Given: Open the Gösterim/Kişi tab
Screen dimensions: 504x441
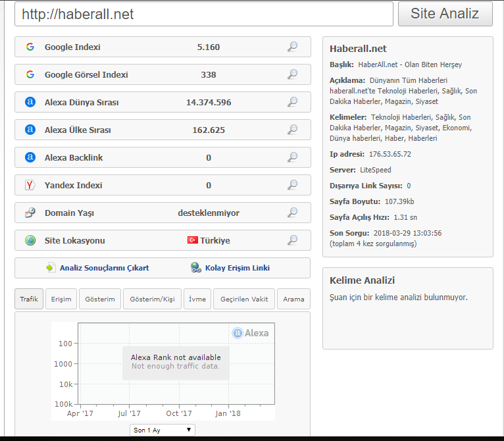Looking at the screenshot, I should click(153, 299).
